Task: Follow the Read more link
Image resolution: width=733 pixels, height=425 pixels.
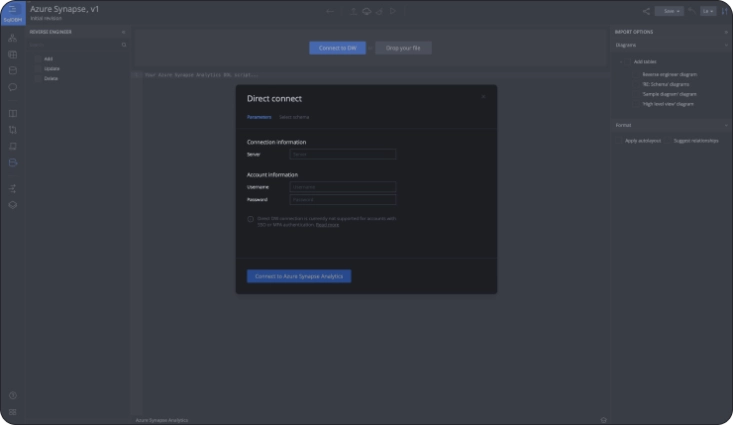Action: click(327, 225)
